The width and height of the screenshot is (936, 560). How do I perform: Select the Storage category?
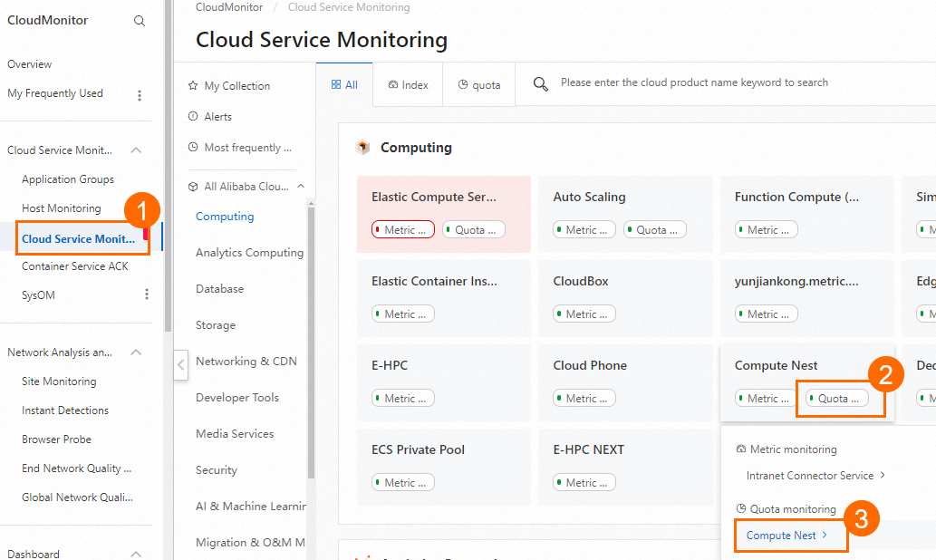coord(216,324)
